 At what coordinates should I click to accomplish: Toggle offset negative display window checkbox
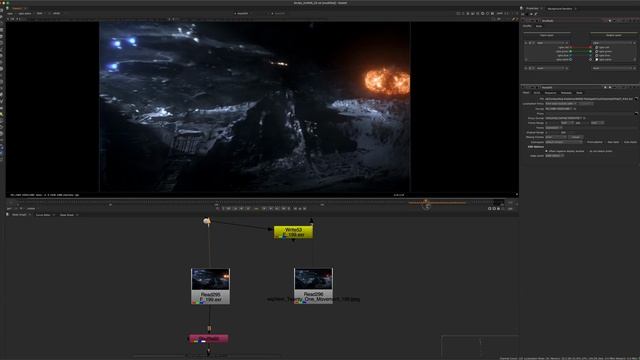pos(547,151)
